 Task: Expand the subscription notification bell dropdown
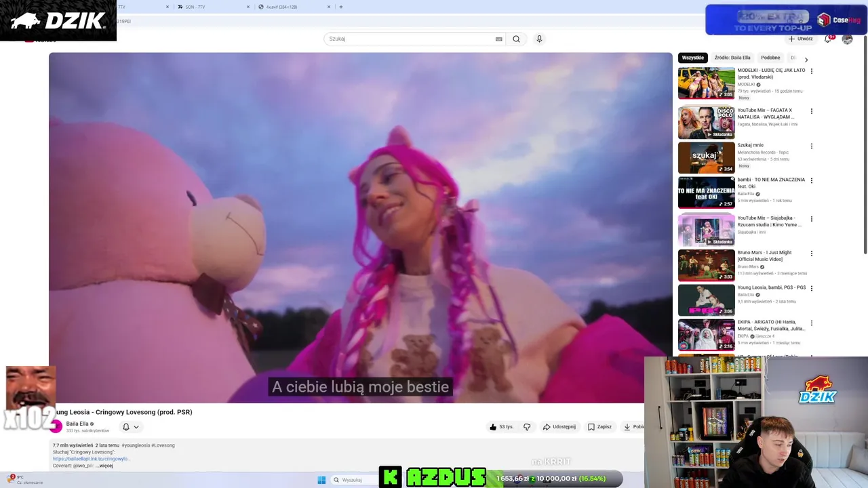click(x=130, y=427)
